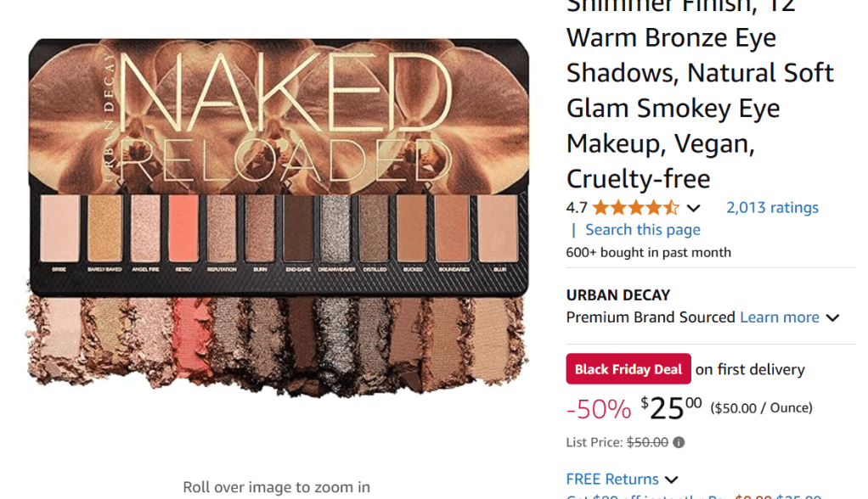Open the rating breakdown chevron beside 4.7

tap(693, 209)
